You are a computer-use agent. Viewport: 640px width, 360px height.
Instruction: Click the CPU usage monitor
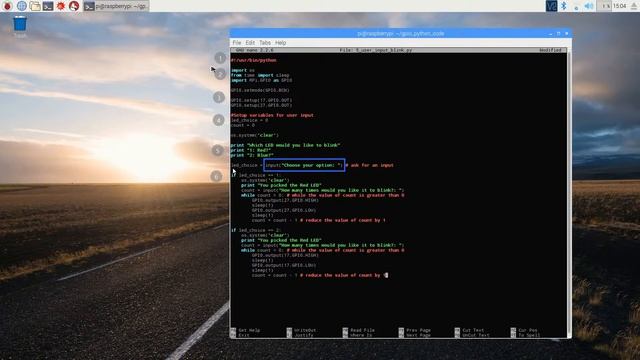605,6
